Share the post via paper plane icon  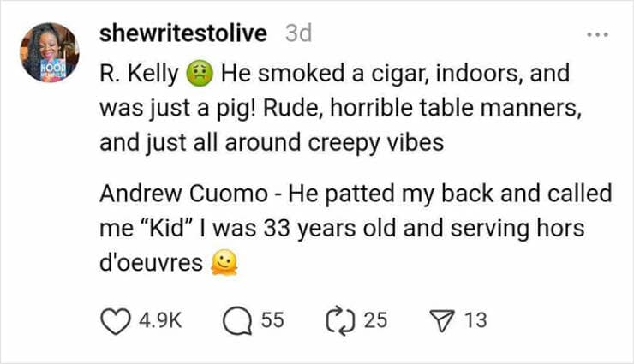pyautogui.click(x=445, y=320)
